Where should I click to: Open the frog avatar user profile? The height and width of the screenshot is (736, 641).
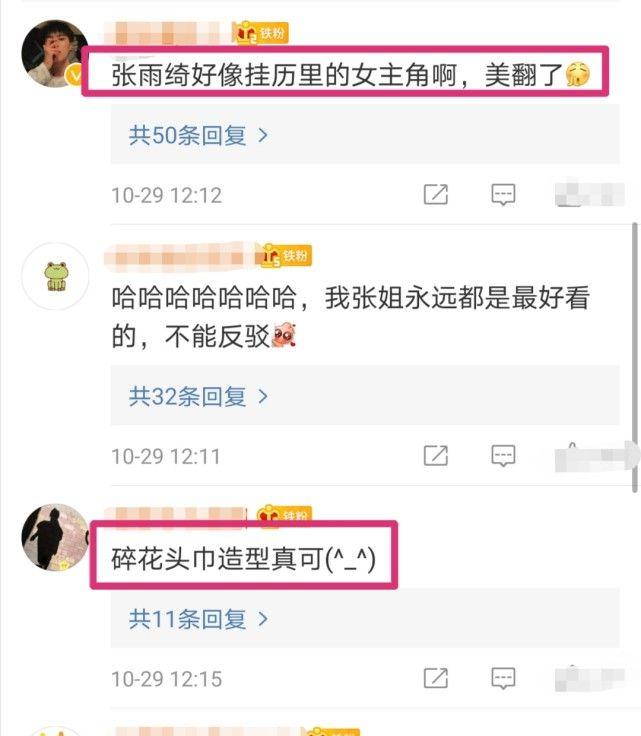pyautogui.click(x=55, y=276)
